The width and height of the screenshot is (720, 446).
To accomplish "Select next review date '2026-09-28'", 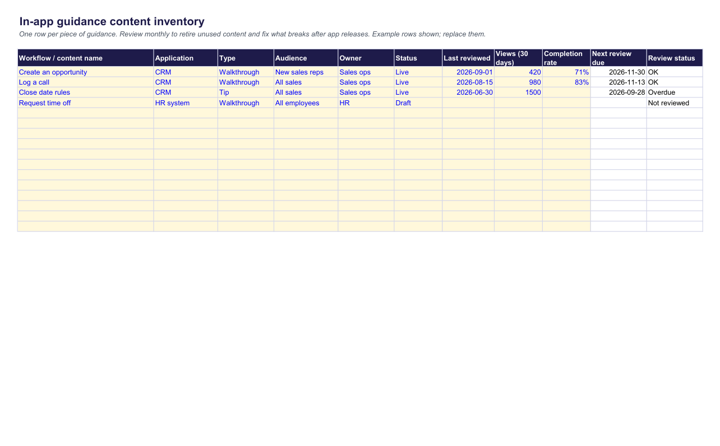I will pos(619,92).
